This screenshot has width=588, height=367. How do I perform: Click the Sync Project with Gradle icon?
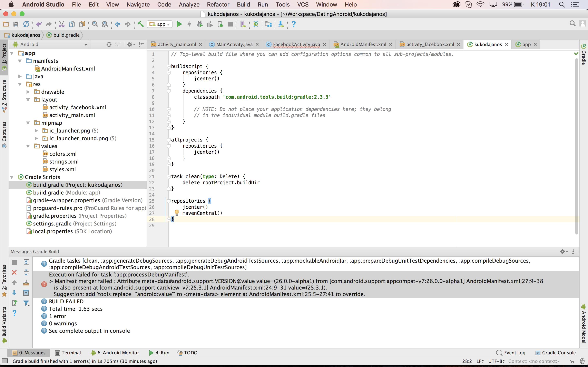click(x=256, y=24)
